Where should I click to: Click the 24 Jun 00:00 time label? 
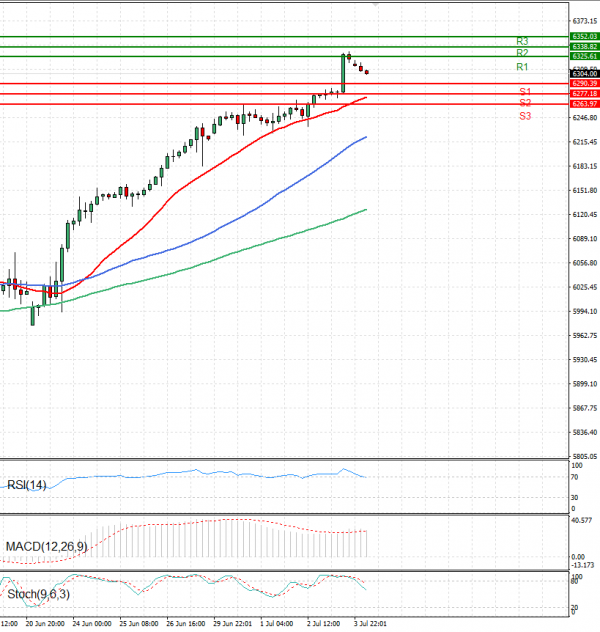click(x=92, y=624)
